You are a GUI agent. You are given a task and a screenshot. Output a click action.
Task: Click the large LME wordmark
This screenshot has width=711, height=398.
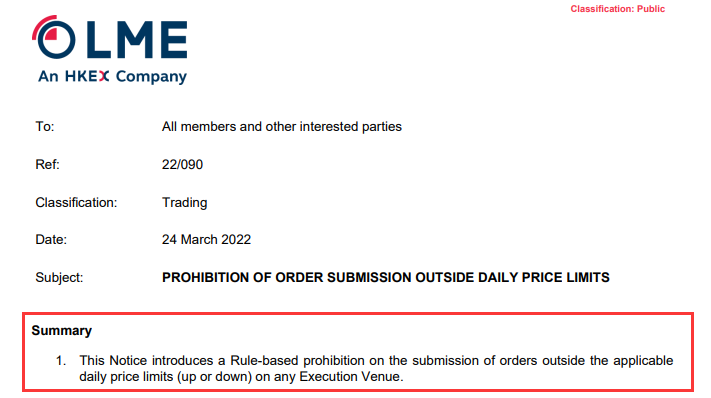pos(136,39)
